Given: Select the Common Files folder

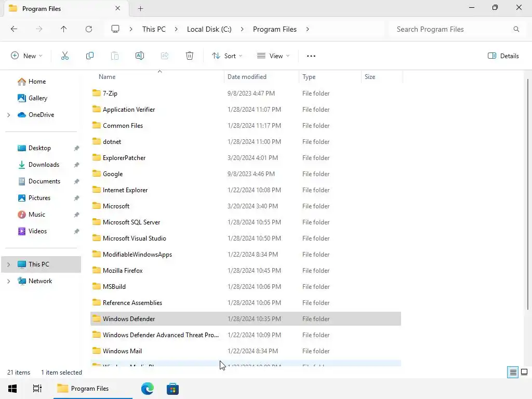Looking at the screenshot, I should 246,126.
